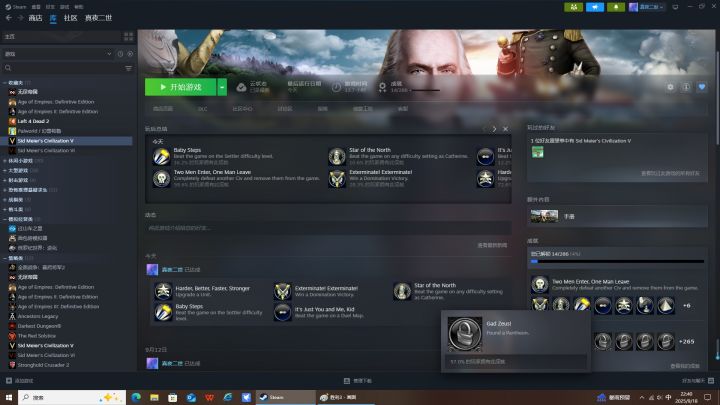Expand the 休闲小游戏 category
Viewport: 720px width, 405px height.
5,161
